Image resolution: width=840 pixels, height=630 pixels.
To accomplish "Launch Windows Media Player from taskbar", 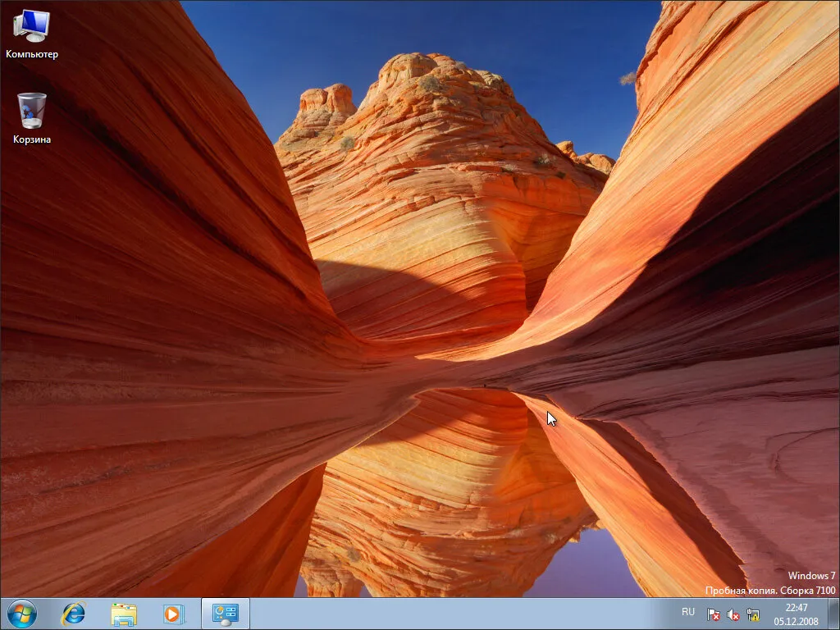I will pos(173,614).
